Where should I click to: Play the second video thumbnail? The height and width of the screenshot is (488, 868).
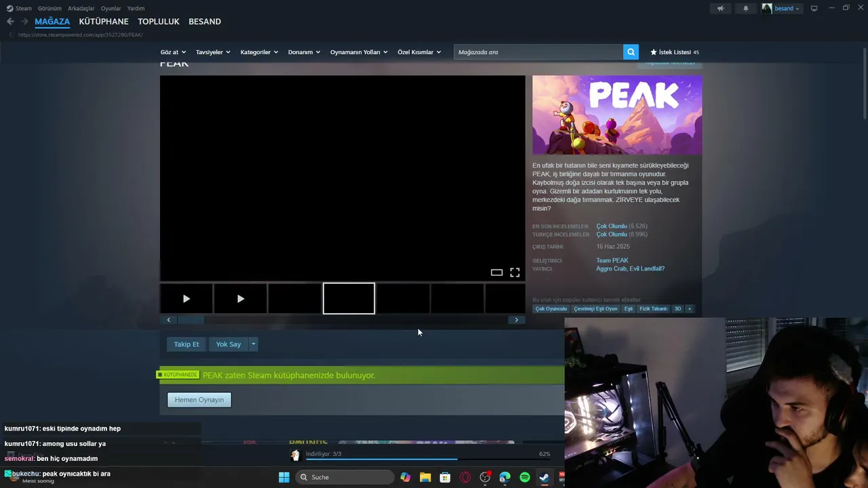[241, 299]
